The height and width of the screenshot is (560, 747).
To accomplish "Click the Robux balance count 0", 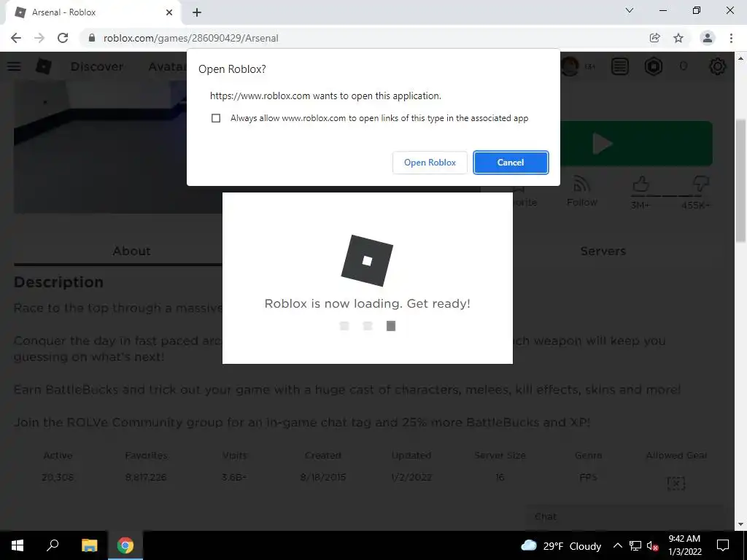I will pos(684,66).
